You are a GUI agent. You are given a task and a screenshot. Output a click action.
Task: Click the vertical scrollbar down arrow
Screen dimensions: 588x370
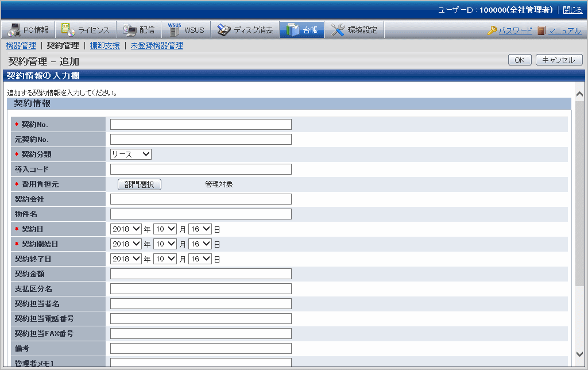[579, 354]
